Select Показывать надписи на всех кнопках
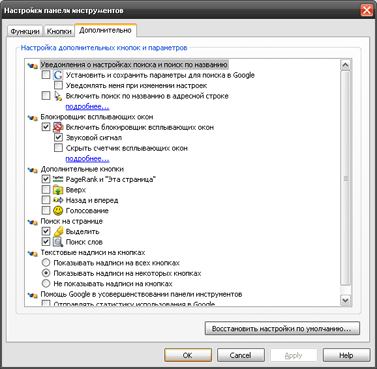The width and height of the screenshot is (377, 369). point(46,263)
